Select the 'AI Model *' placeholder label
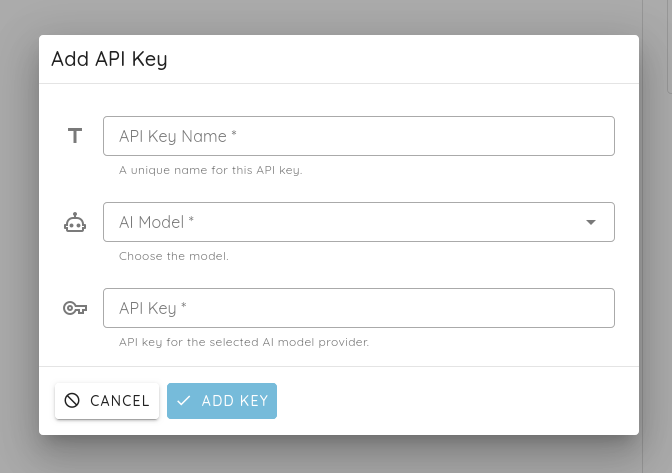Screen dimensions: 672x473 pos(157,222)
